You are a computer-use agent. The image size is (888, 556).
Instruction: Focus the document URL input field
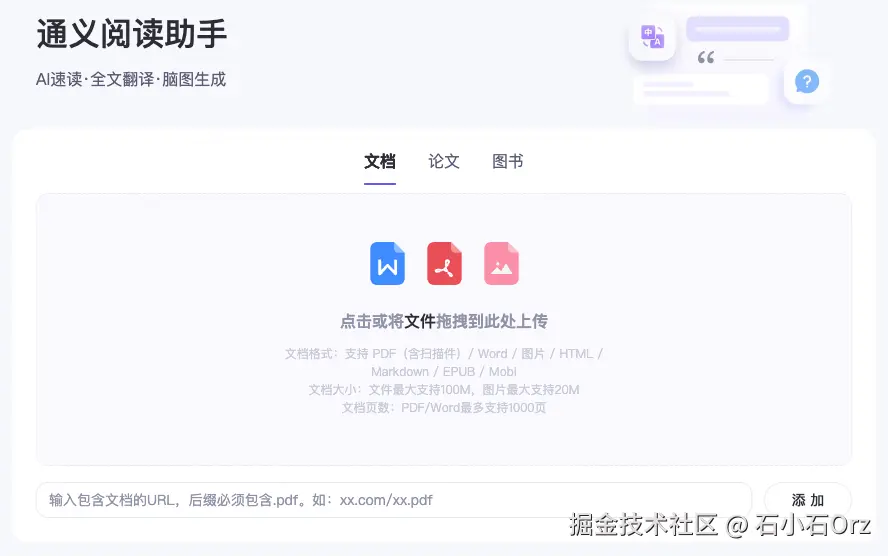click(x=394, y=500)
